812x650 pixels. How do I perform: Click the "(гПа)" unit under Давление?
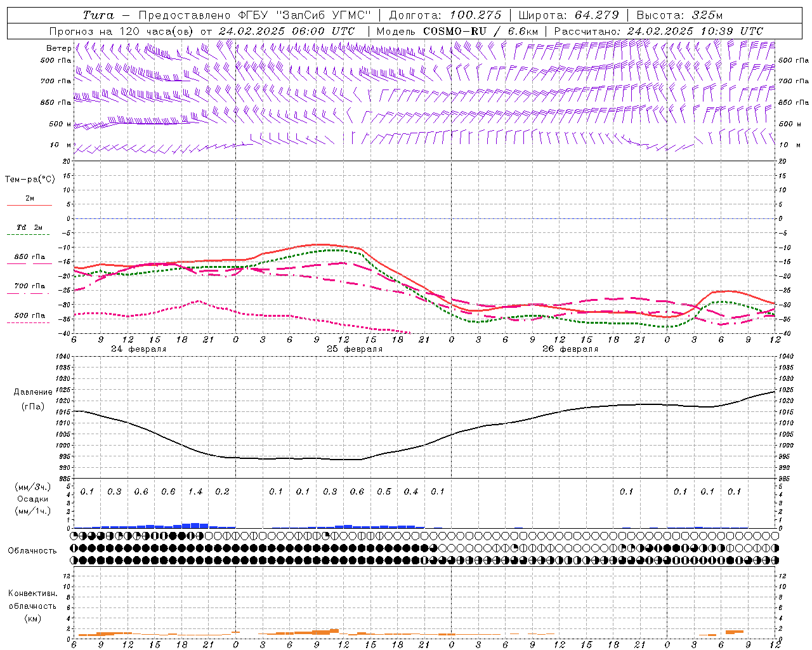point(33,407)
